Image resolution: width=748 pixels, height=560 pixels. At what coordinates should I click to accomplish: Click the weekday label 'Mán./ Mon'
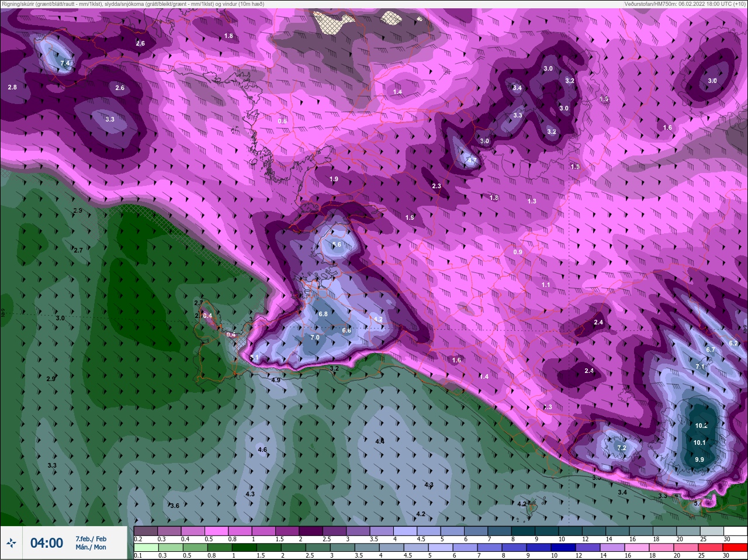91,547
